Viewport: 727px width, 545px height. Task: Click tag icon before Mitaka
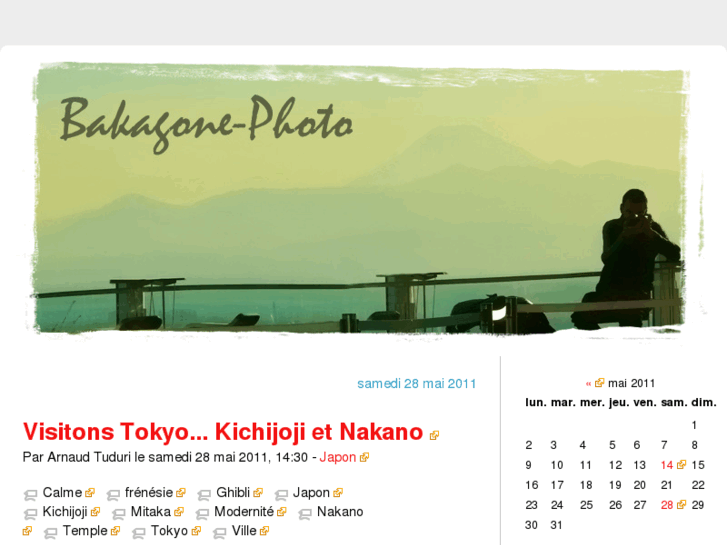pyautogui.click(x=119, y=514)
